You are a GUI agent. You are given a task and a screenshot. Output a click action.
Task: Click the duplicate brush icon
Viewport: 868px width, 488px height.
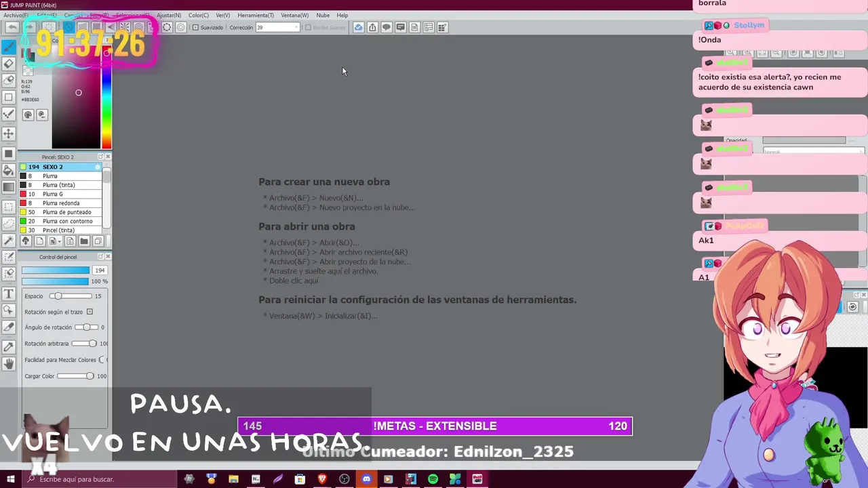(98, 241)
